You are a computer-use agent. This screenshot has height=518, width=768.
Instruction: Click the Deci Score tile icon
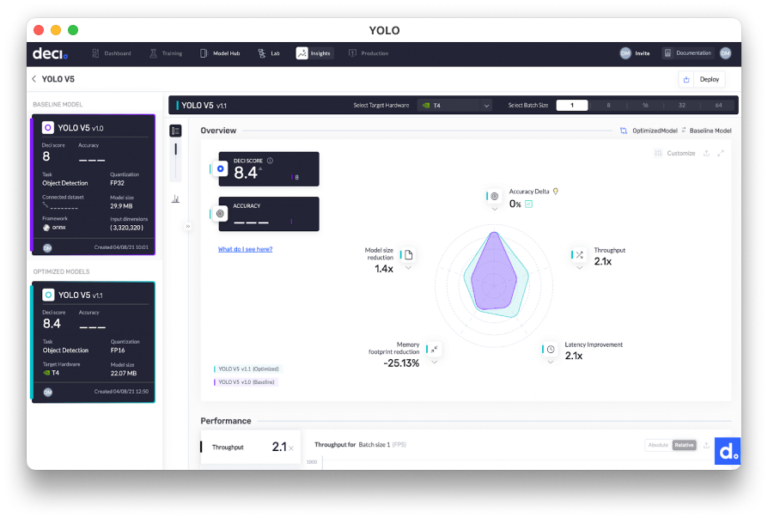tap(220, 169)
